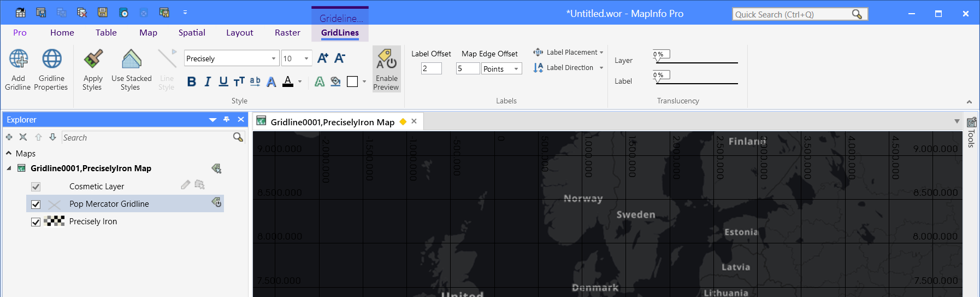Click the second Quick Access toolbar icon
Image resolution: width=980 pixels, height=297 pixels.
point(41,13)
